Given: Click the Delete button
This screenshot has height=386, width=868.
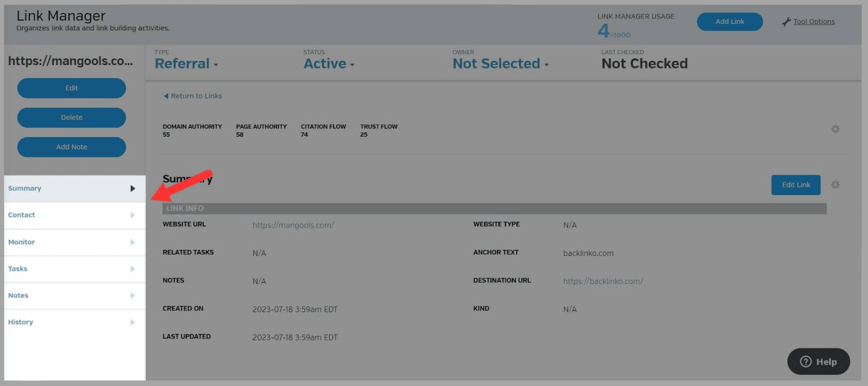Looking at the screenshot, I should click(72, 118).
